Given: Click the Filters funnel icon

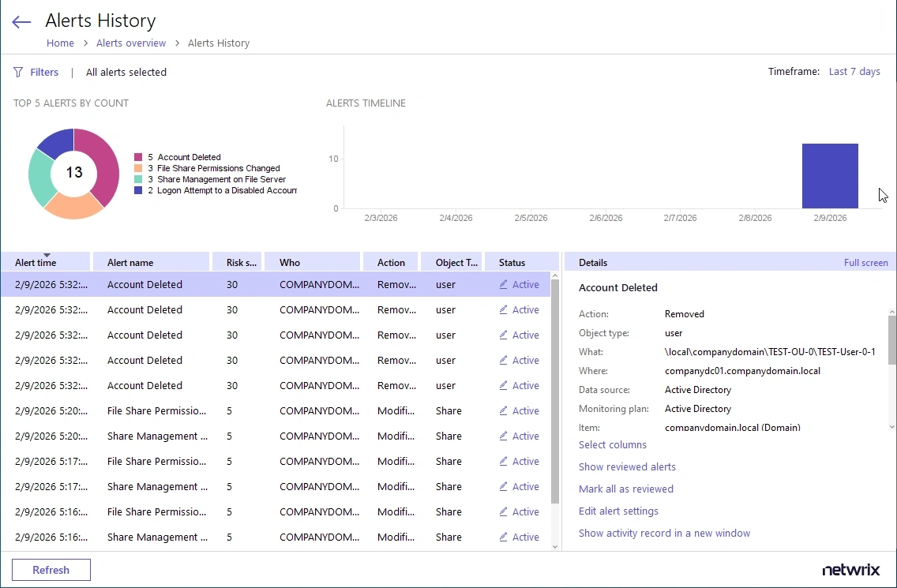Looking at the screenshot, I should point(18,73).
